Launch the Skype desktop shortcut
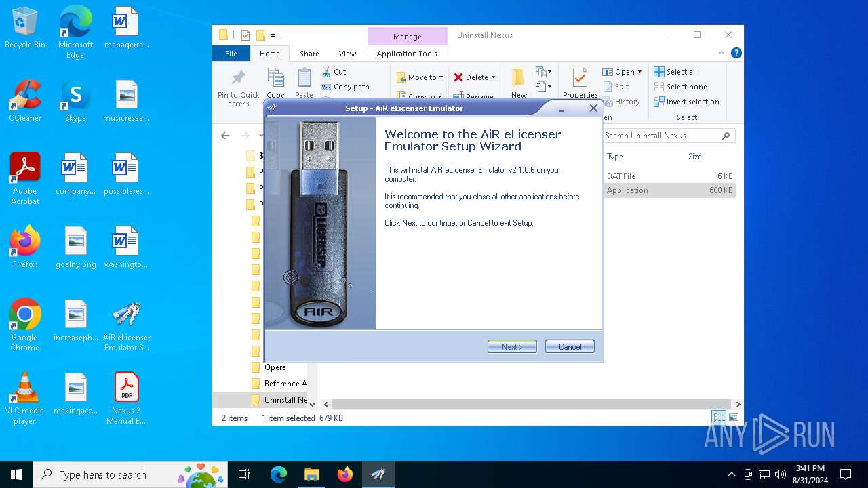868x488 pixels. pyautogui.click(x=75, y=102)
